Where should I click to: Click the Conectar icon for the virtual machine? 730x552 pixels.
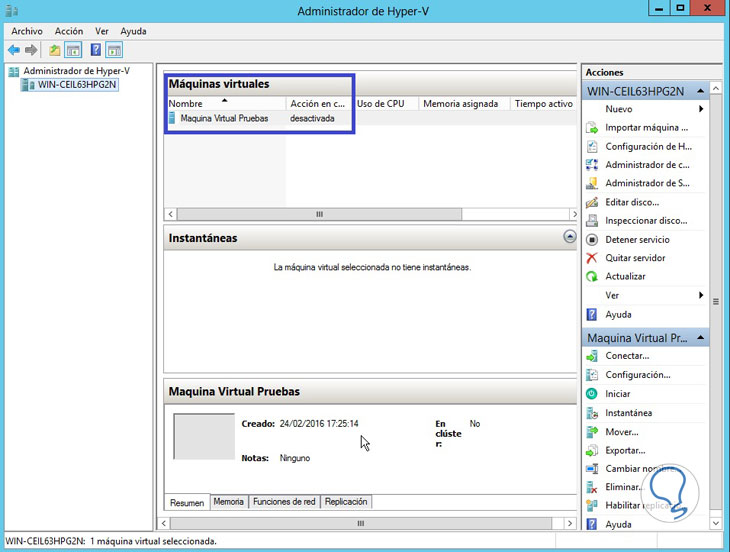coord(592,356)
